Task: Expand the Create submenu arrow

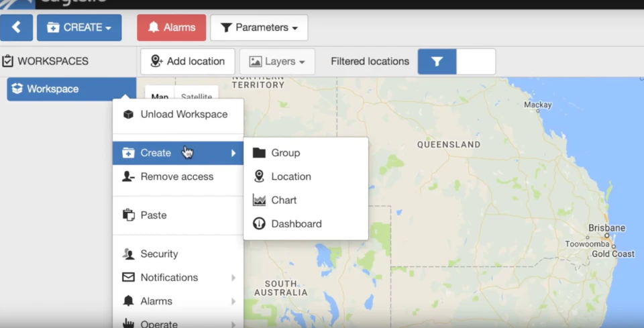Action: coord(233,153)
